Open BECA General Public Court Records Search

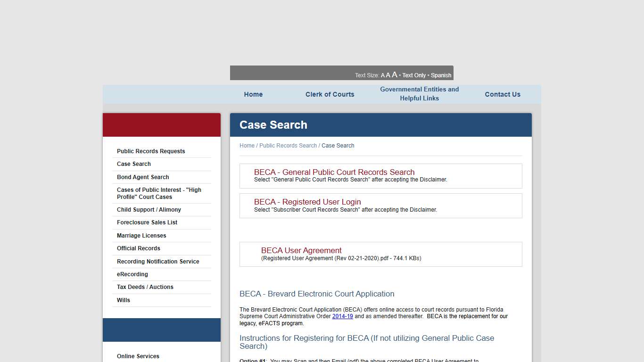pos(334,172)
